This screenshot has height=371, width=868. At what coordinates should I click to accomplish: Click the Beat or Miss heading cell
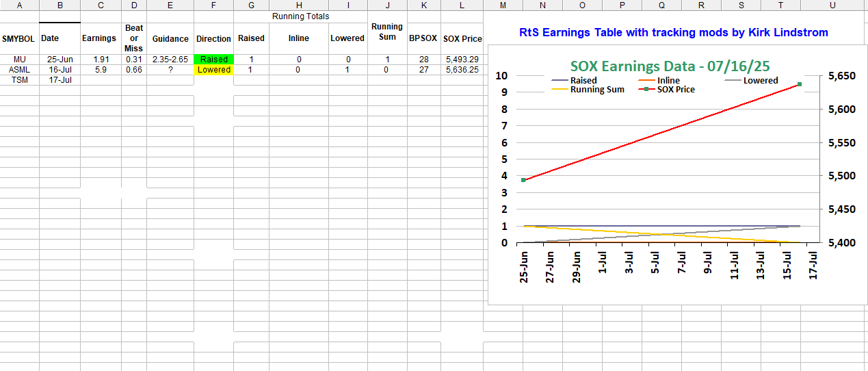pyautogui.click(x=134, y=38)
